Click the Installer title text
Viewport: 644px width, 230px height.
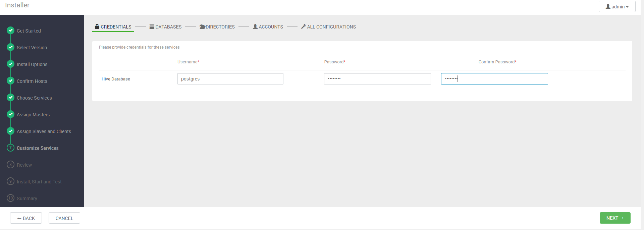pos(17,5)
